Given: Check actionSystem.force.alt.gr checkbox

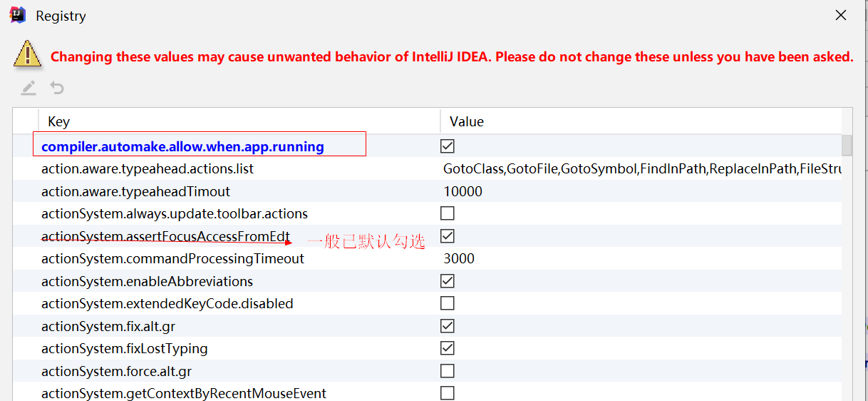Looking at the screenshot, I should (448, 371).
